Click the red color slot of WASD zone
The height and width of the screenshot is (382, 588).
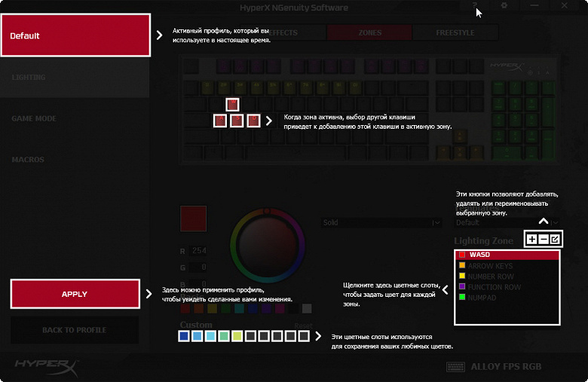pos(462,255)
